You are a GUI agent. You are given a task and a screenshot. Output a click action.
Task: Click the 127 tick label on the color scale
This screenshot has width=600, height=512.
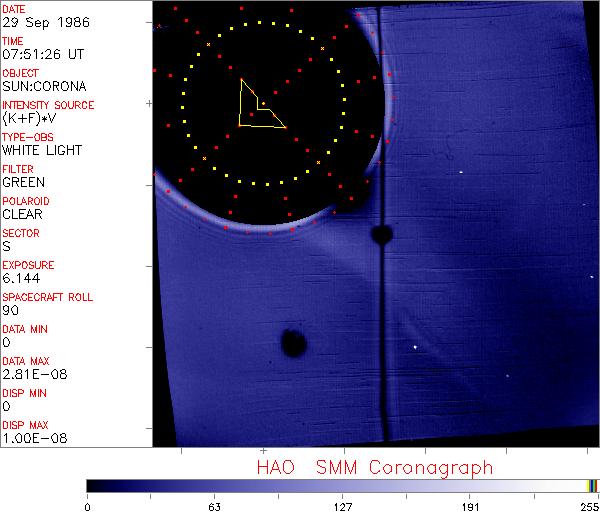pos(343,505)
